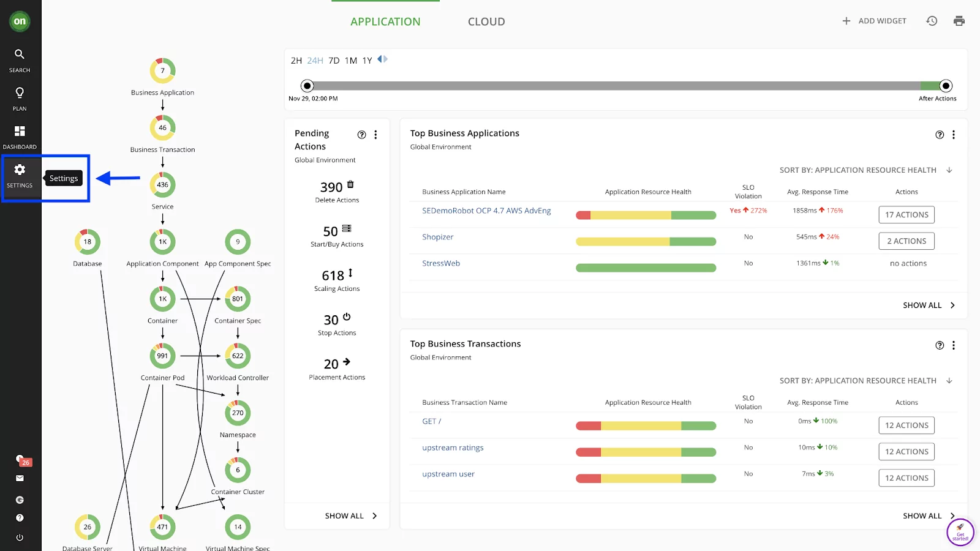Switch to the CLOUD tab
Image resolution: width=980 pixels, height=551 pixels.
486,21
